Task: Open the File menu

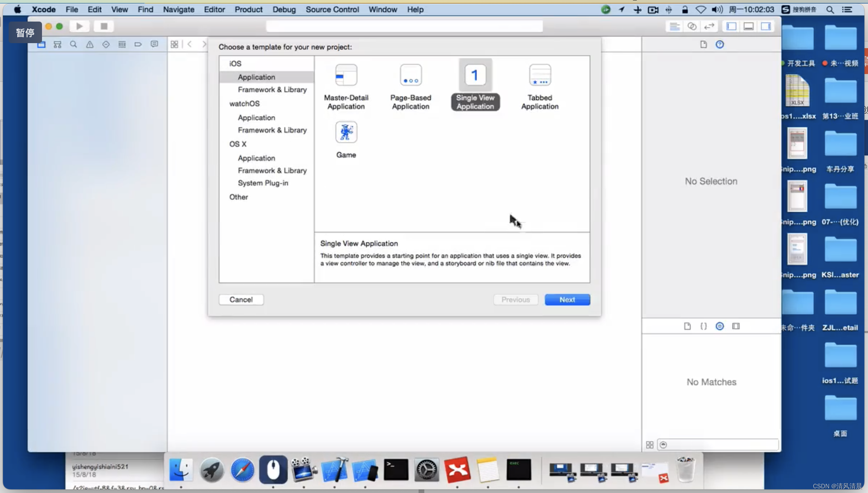Action: tap(71, 9)
